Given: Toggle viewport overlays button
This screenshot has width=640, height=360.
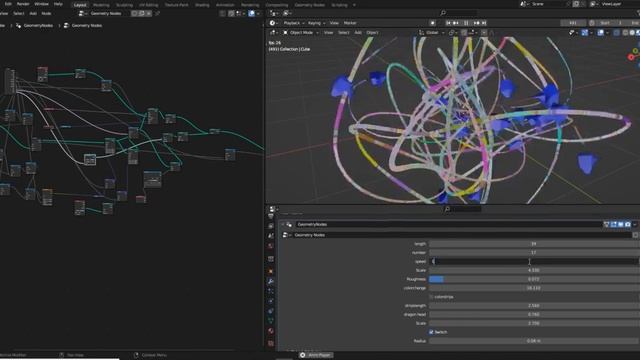Looking at the screenshot, I should pyautogui.click(x=601, y=33).
